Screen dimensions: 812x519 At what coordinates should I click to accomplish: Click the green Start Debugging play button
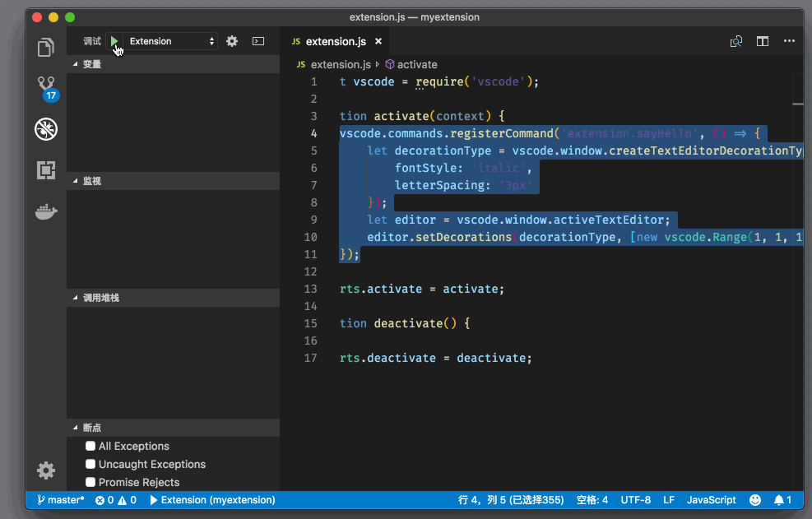[x=115, y=41]
